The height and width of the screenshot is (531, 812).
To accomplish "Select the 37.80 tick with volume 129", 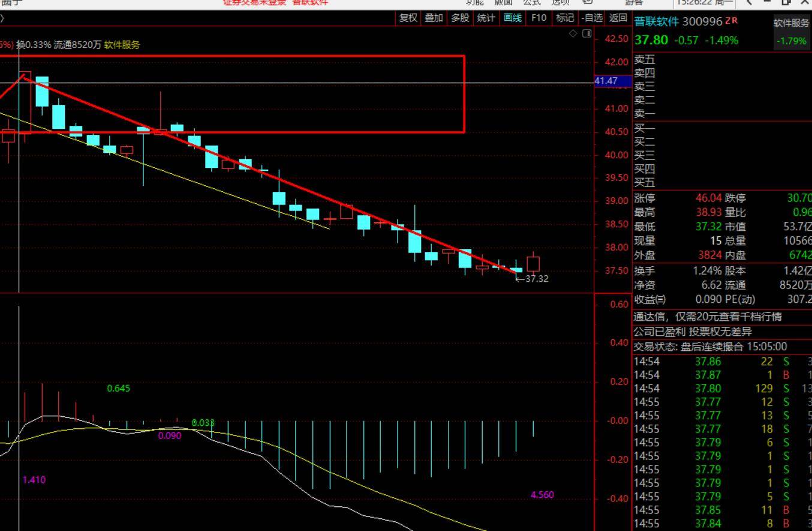I will 723,389.
